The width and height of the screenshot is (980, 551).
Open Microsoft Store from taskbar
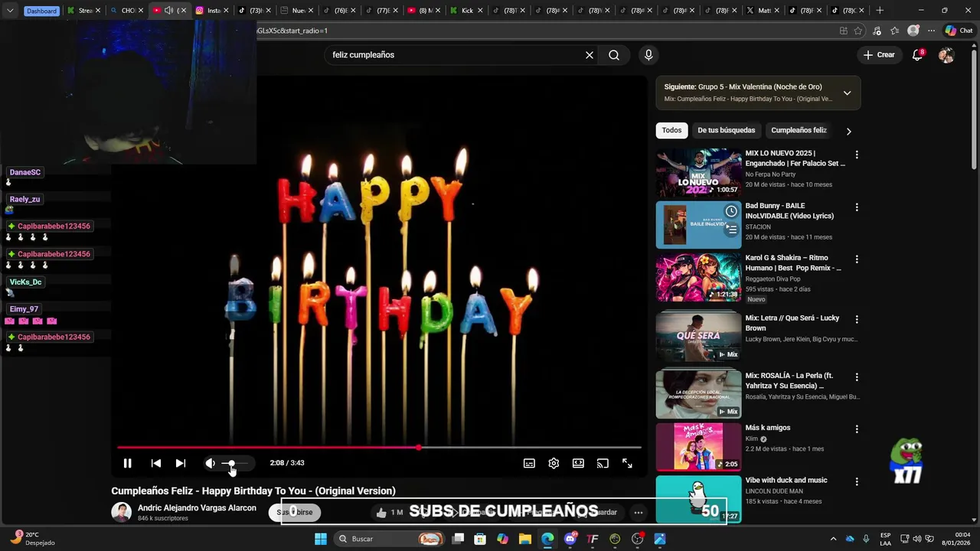(x=480, y=539)
